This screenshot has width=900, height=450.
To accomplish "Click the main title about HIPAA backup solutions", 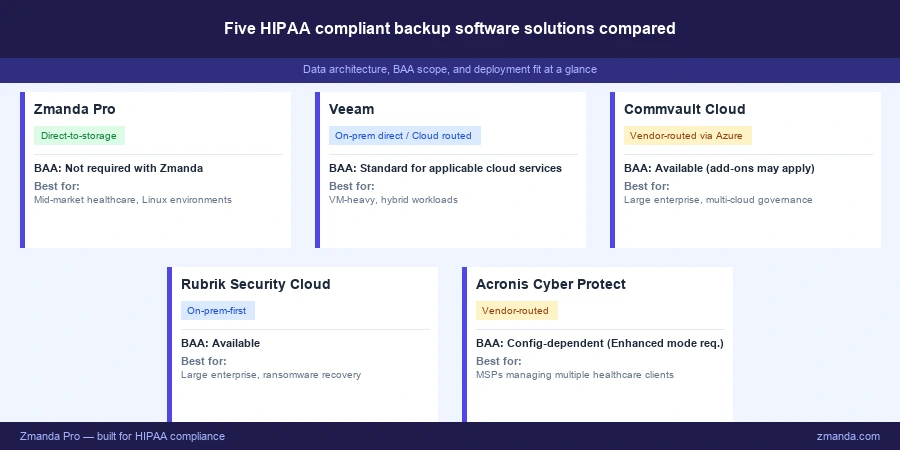I will [449, 29].
